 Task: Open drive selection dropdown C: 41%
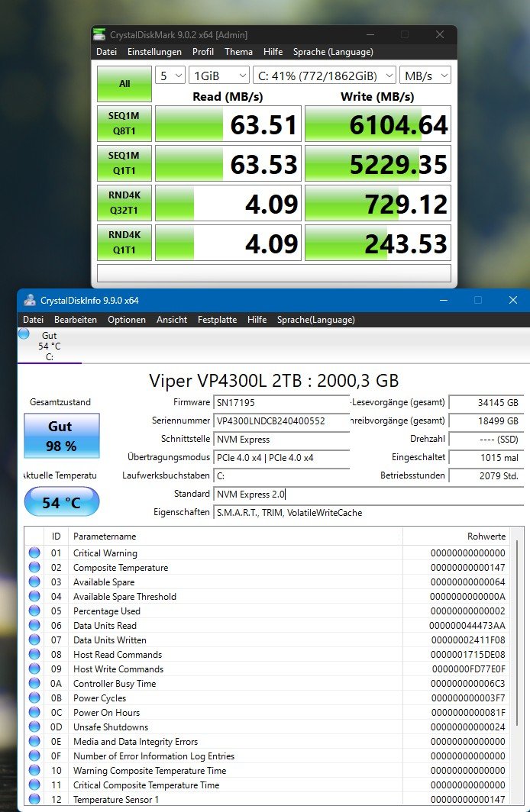pos(325,76)
